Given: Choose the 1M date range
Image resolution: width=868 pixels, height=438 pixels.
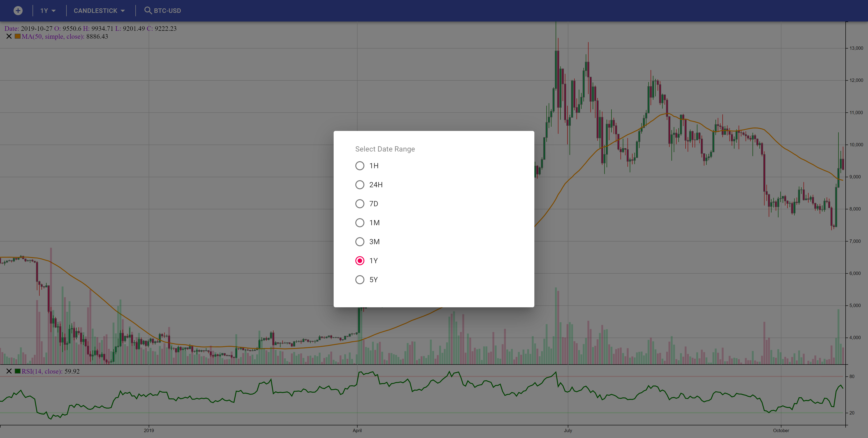Looking at the screenshot, I should click(360, 223).
